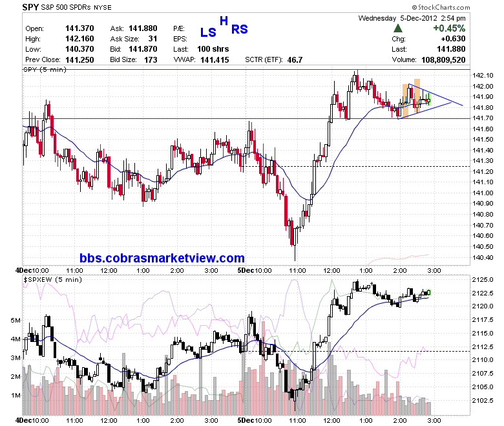504x426 pixels.
Task: Open the StockCharts.com copyright credit
Action: tap(441, 7)
